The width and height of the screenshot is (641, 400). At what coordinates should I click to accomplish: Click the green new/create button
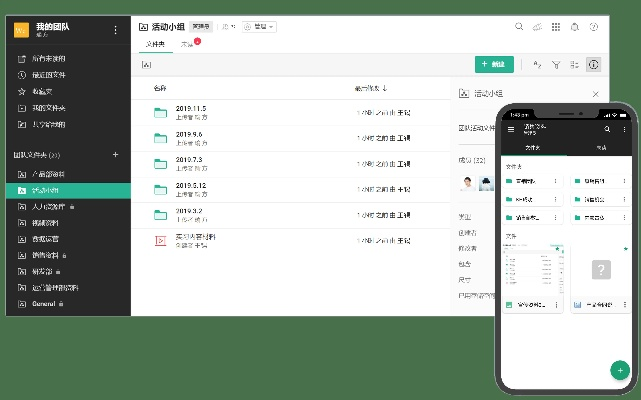(494, 64)
